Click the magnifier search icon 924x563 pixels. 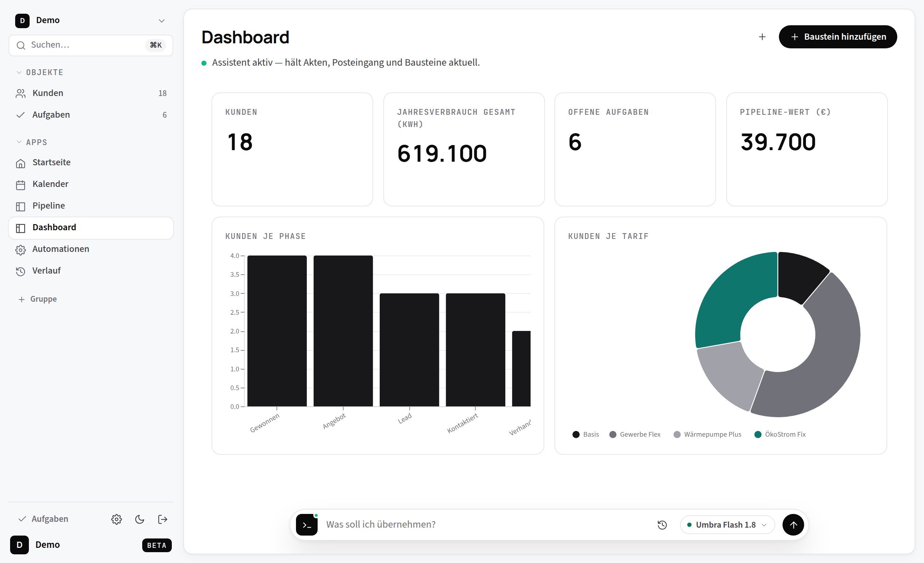point(21,45)
